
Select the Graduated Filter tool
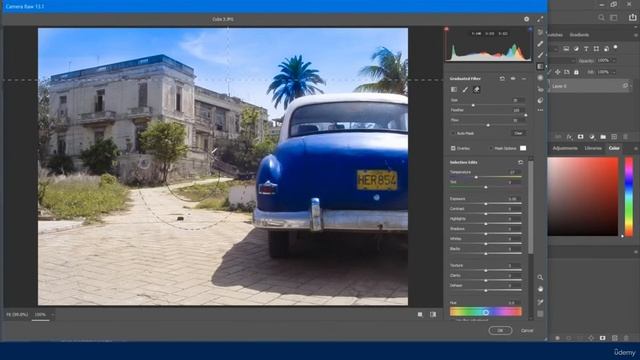coord(540,66)
